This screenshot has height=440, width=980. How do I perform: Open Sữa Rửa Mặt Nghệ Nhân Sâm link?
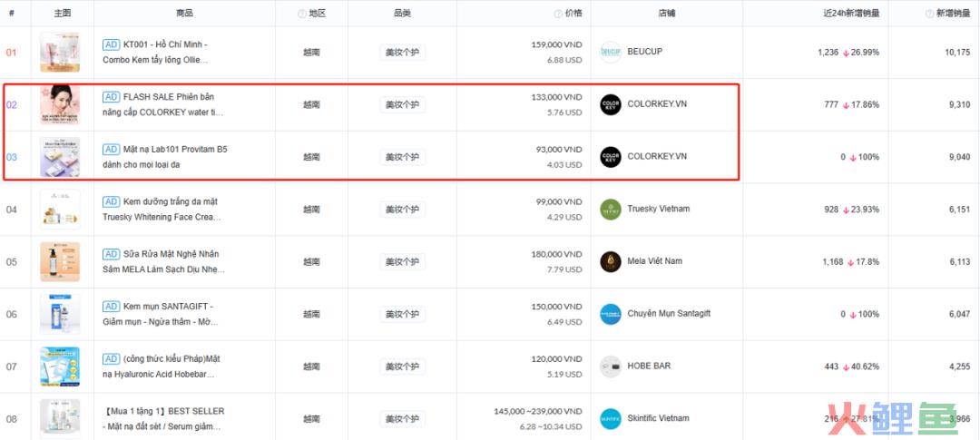(163, 262)
